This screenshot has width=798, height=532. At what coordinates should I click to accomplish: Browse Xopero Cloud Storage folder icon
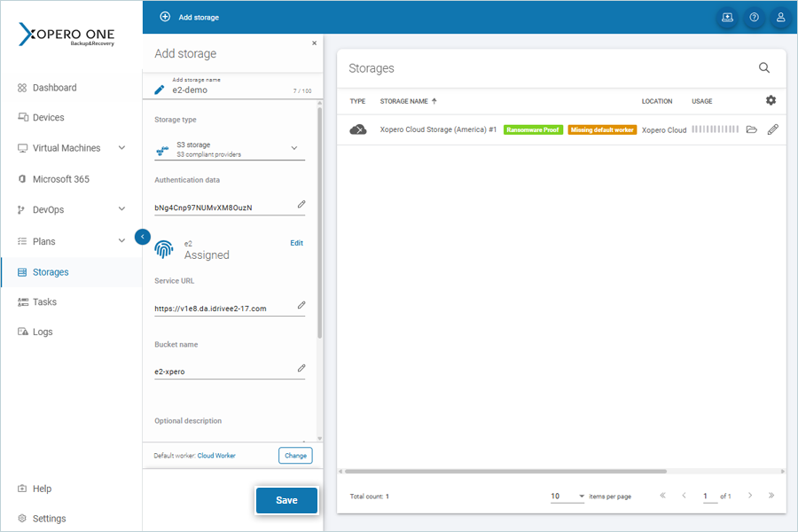(752, 129)
